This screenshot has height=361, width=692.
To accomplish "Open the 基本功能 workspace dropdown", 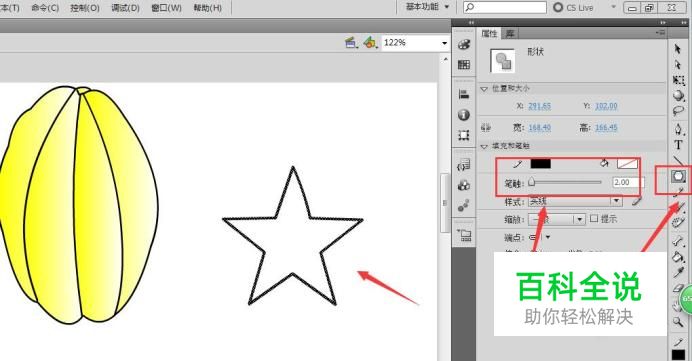I will 427,7.
